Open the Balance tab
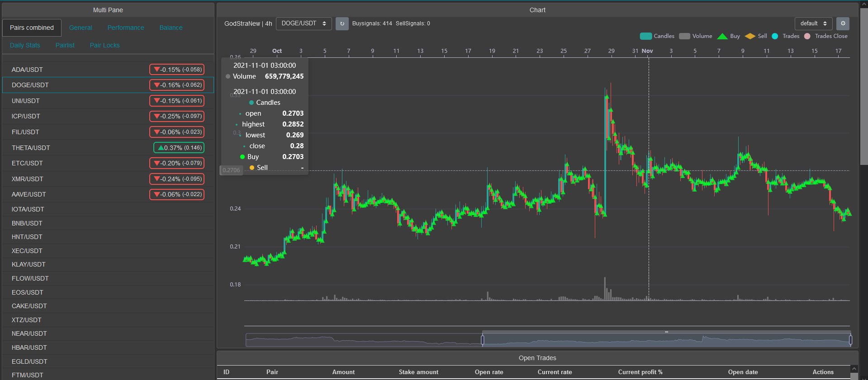Image resolution: width=868 pixels, height=380 pixels. tap(171, 28)
